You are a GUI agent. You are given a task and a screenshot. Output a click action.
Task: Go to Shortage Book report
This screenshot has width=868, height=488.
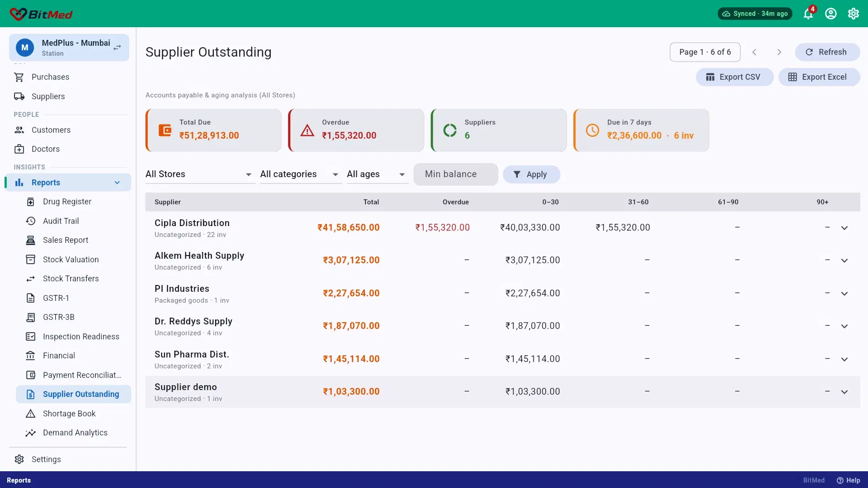click(73, 414)
